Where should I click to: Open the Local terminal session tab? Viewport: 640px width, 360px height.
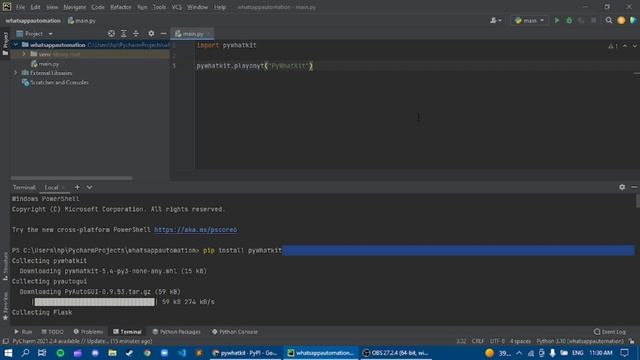(x=51, y=187)
